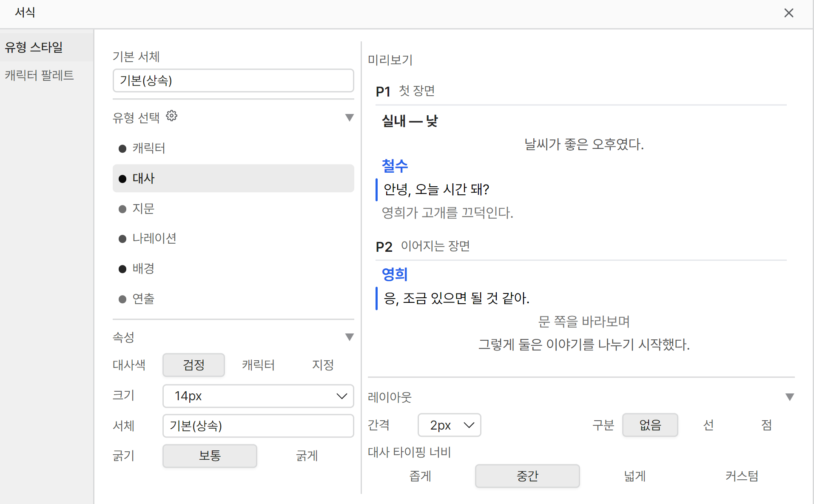Screen dimensions: 814x504
Task: Click character name 영희 in preview
Action: [395, 274]
